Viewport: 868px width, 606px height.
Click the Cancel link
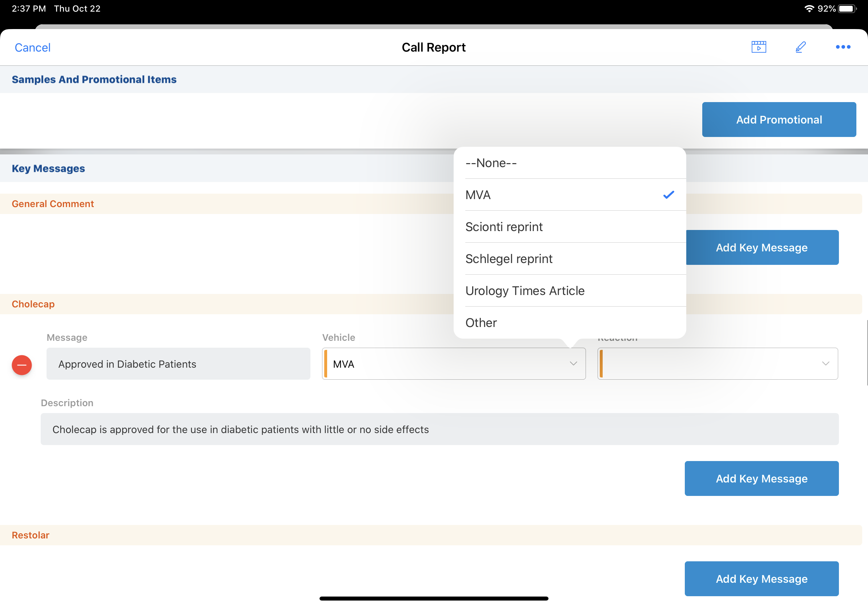[32, 48]
